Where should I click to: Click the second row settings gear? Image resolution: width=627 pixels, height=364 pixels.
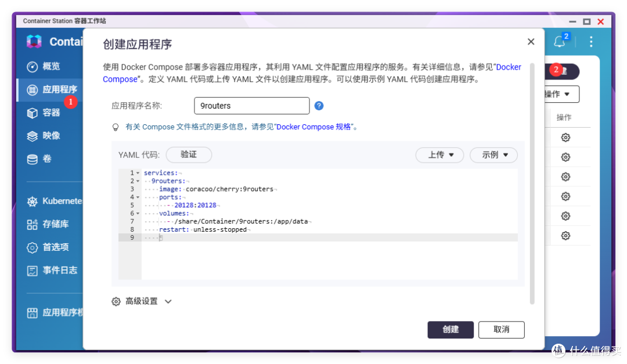565,157
